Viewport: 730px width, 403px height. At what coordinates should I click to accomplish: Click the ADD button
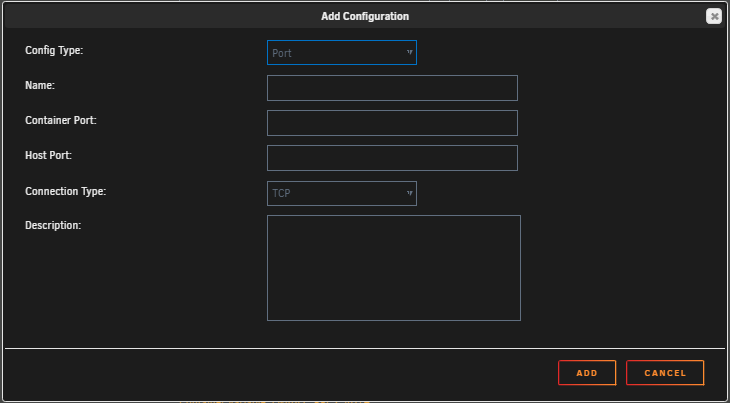pyautogui.click(x=587, y=373)
